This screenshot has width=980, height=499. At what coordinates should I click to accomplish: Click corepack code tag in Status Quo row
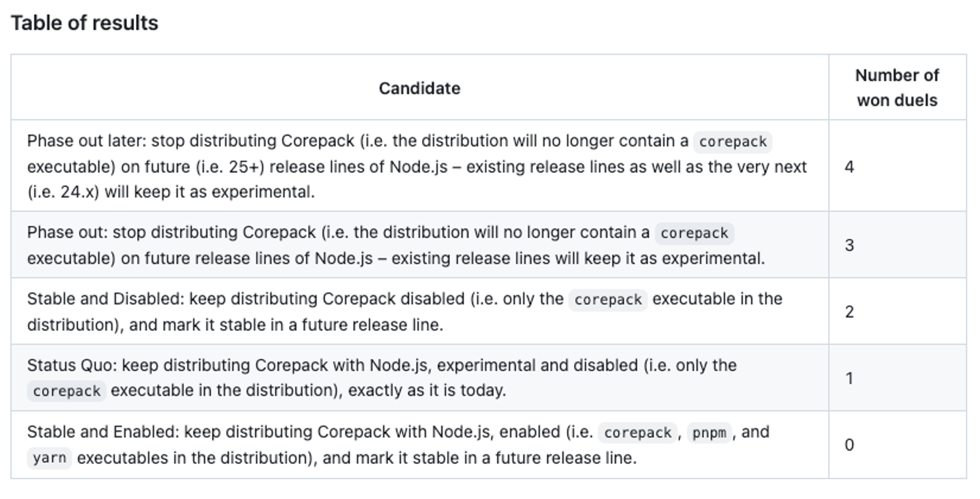click(x=66, y=391)
